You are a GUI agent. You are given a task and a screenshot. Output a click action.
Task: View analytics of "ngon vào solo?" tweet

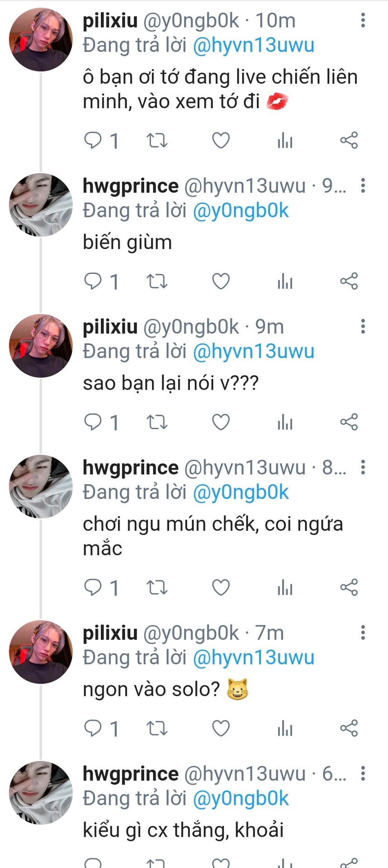(x=285, y=729)
